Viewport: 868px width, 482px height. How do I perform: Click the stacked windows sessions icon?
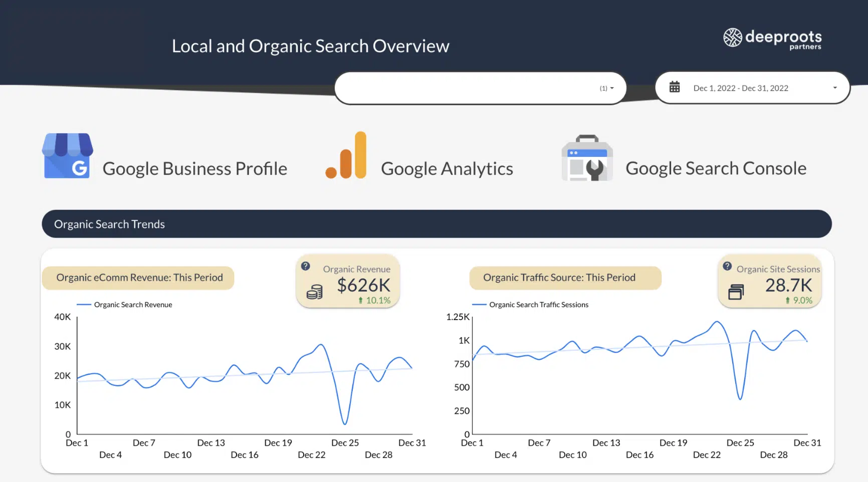pos(736,292)
